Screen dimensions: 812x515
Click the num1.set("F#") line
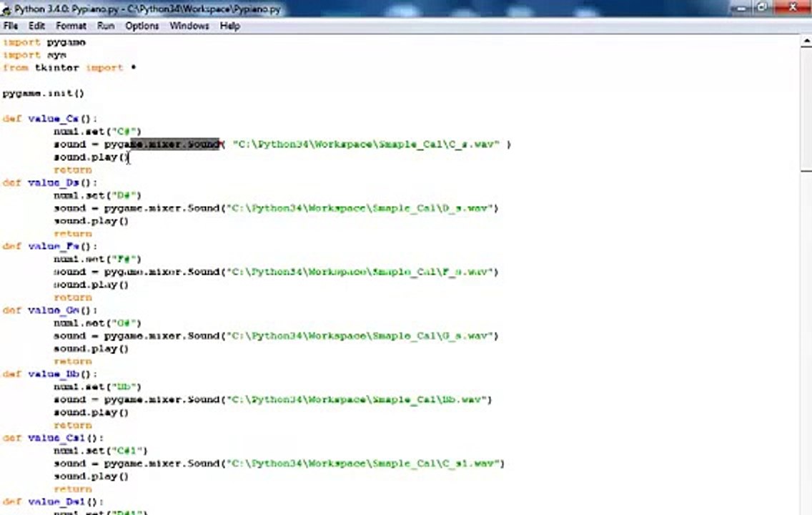pyautogui.click(x=97, y=259)
